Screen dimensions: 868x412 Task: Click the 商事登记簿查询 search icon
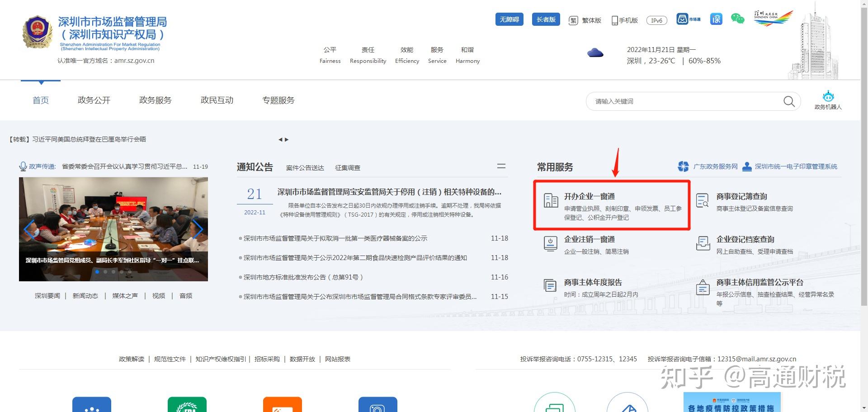(x=703, y=200)
